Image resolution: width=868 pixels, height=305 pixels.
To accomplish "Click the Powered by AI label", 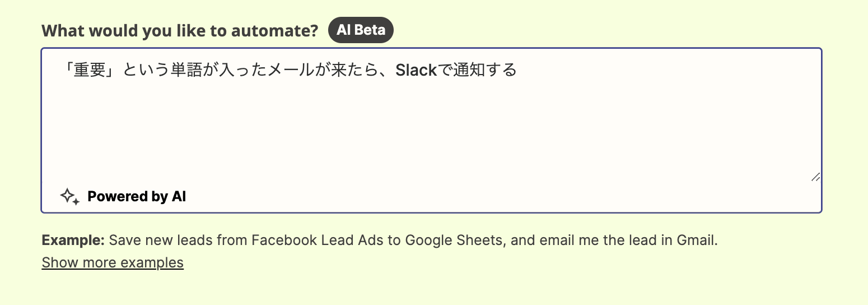I will 137,197.
